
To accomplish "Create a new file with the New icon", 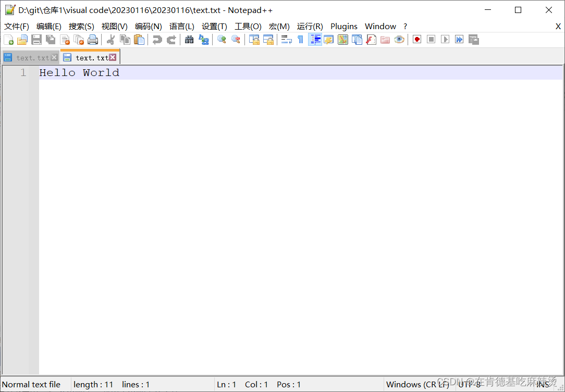I will (8, 39).
